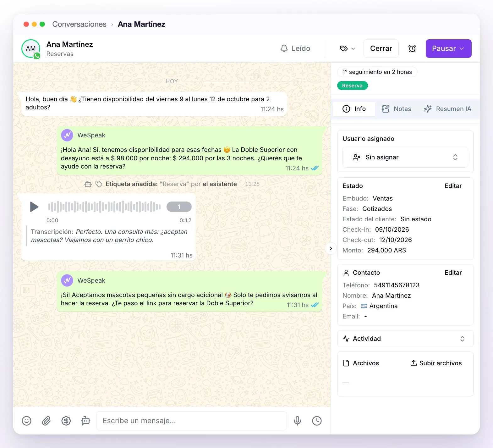Click the green Reserva tag

(x=352, y=86)
